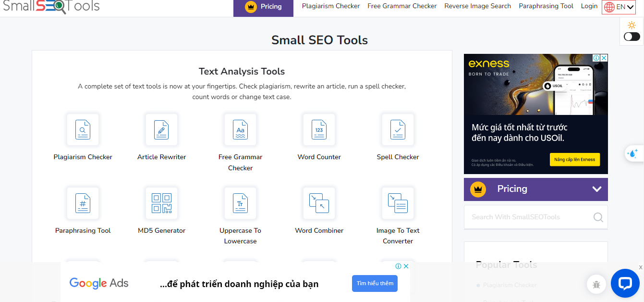This screenshot has height=302, width=644.
Task: Click the Article Rewriter text label
Action: pos(161,157)
